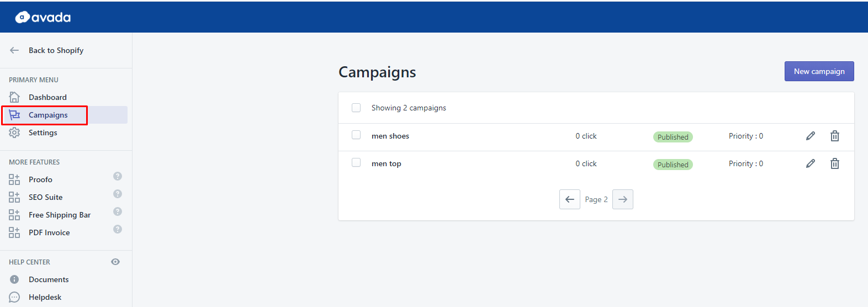Select the men shoes campaign checkbox
This screenshot has height=307, width=868.
tap(356, 135)
